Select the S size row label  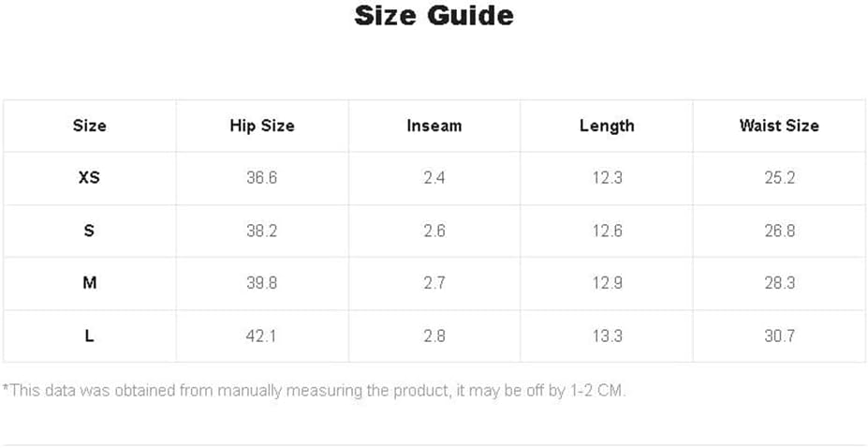coord(89,231)
